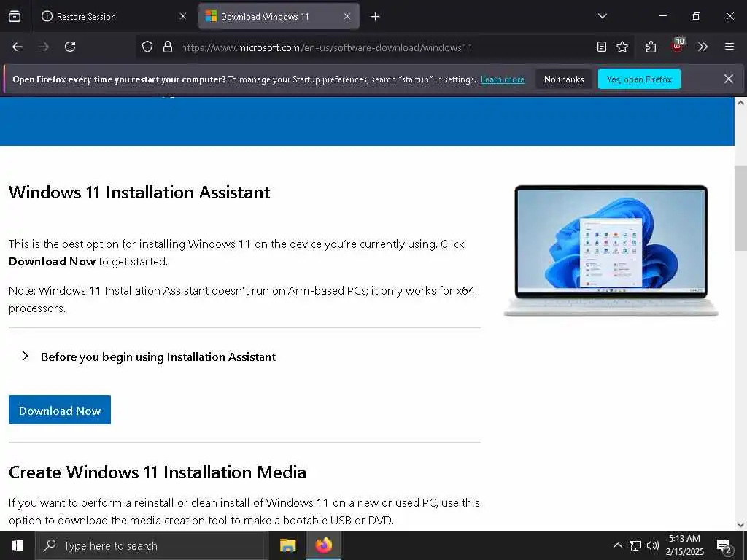
Task: Show hidden system tray icons
Action: click(617, 545)
